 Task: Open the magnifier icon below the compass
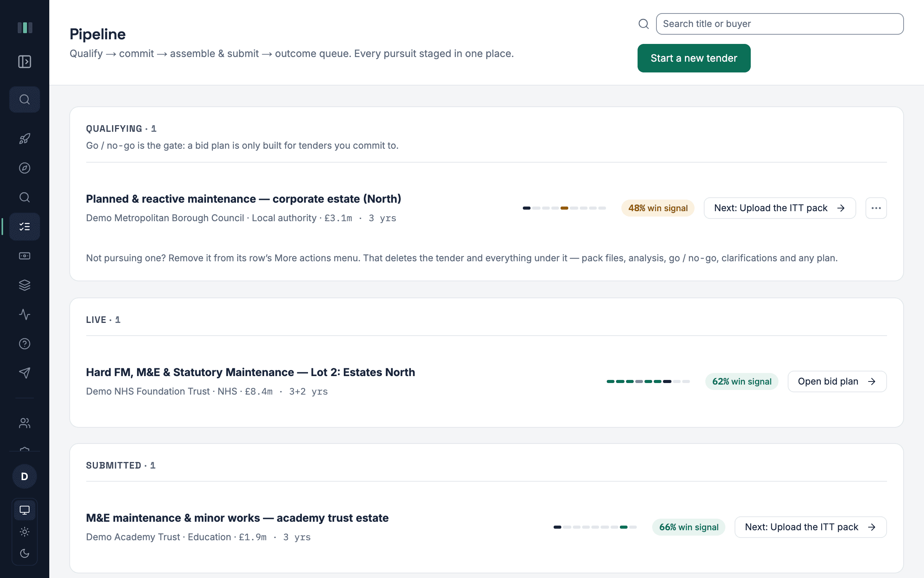click(25, 197)
